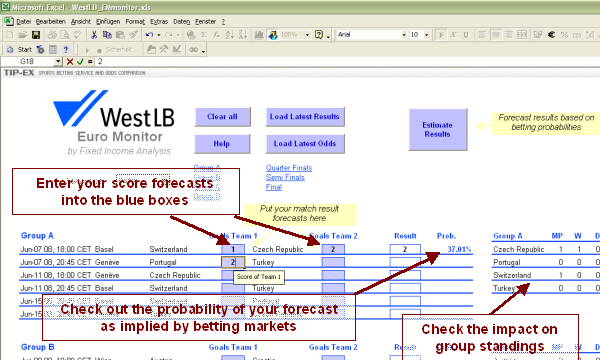Open the Daten menu
This screenshot has height=360, width=600.
(181, 22)
